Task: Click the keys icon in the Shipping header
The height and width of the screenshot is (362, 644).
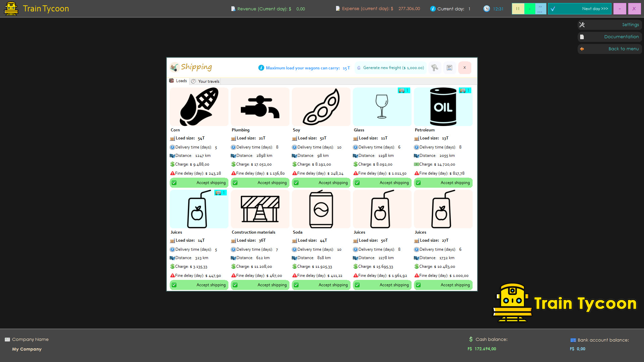Action: tap(435, 68)
